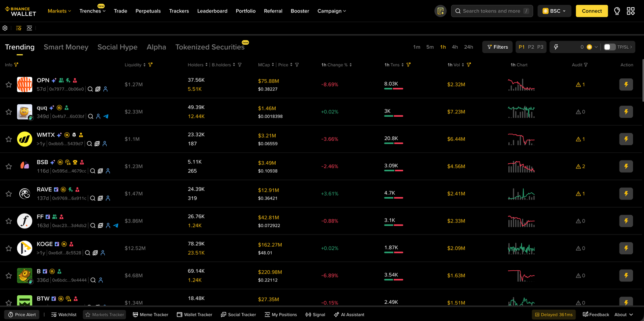644x321 pixels.
Task: Open the BSC network selector
Action: (554, 11)
